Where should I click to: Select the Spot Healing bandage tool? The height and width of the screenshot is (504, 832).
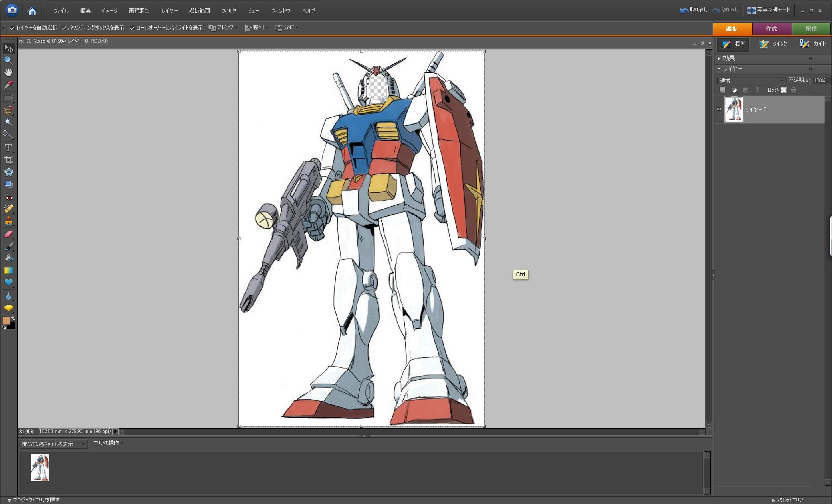click(8, 209)
